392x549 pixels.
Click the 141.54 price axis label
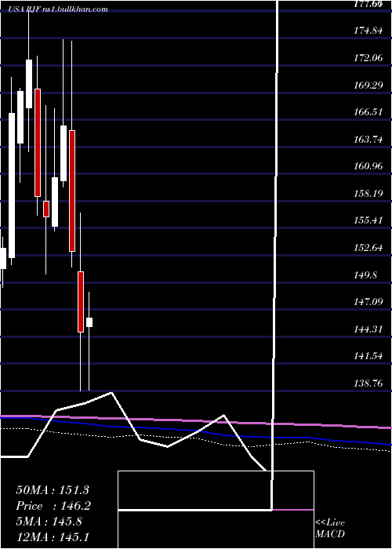tap(368, 356)
